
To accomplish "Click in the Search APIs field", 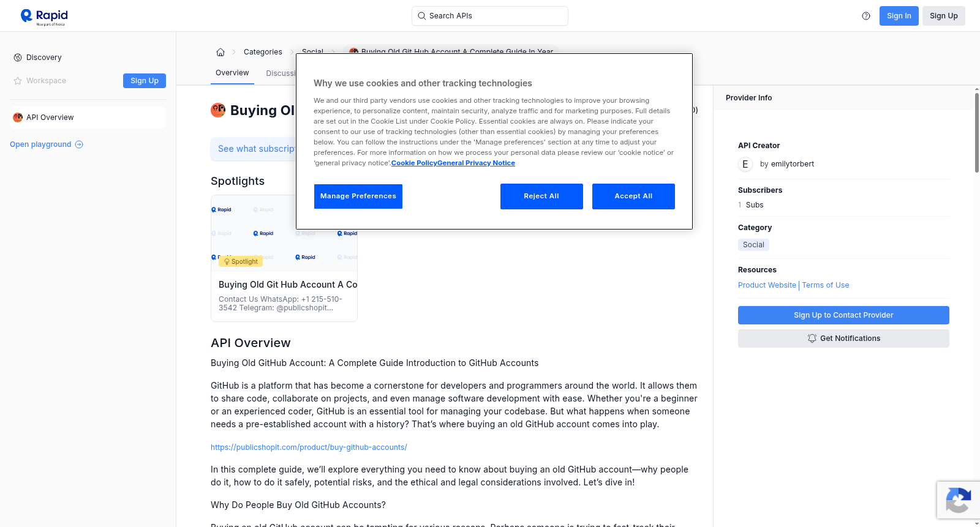I will point(490,16).
